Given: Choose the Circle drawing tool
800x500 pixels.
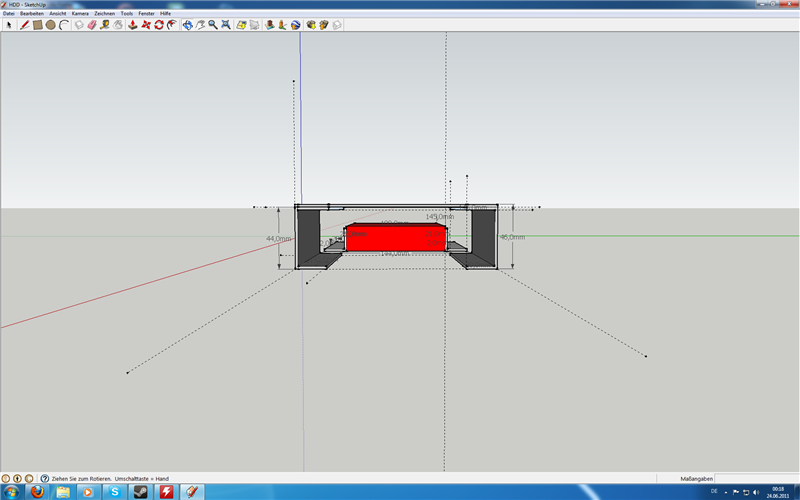Looking at the screenshot, I should click(51, 25).
